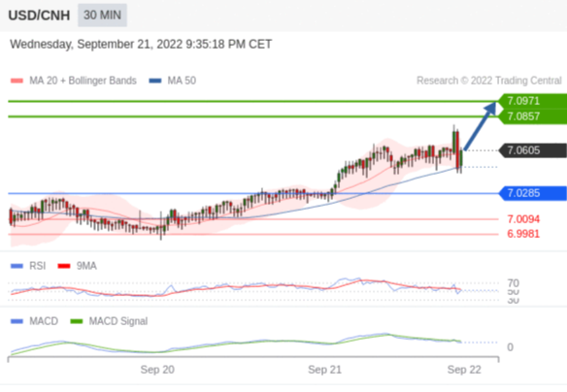
Task: Click the 7.0094 support level label
Action: click(523, 219)
